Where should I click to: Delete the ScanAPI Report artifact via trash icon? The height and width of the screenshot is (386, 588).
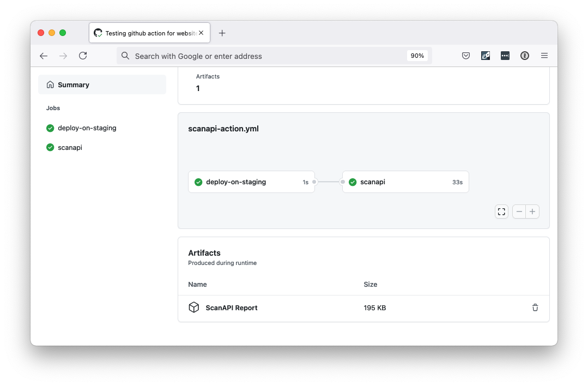535,307
